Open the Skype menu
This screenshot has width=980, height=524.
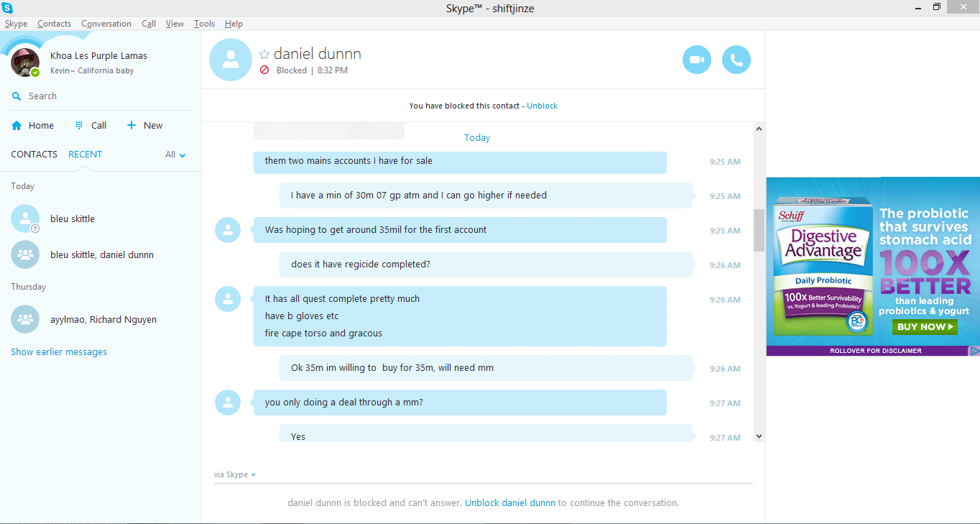16,24
